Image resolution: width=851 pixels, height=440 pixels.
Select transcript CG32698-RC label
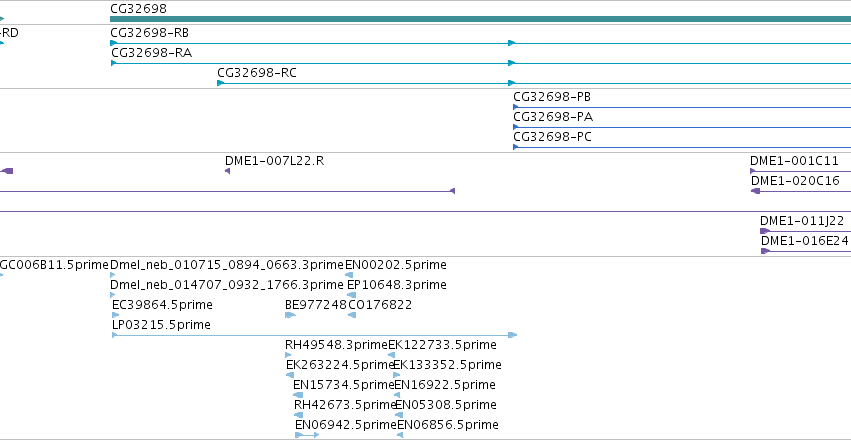click(x=257, y=73)
